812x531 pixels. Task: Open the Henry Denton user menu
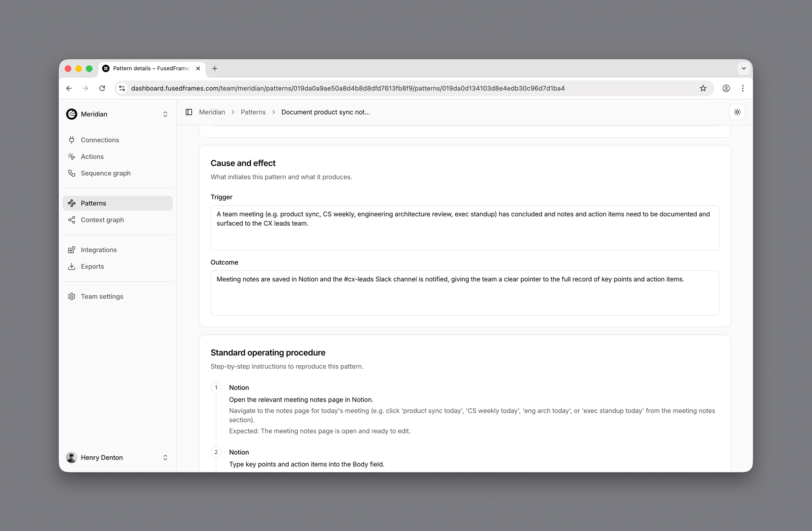(x=165, y=458)
